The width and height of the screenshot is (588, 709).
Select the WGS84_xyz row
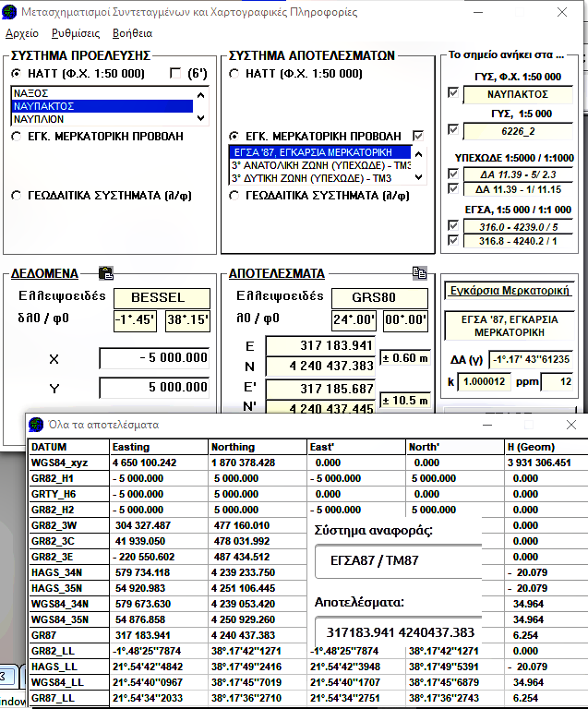[x=308, y=463]
